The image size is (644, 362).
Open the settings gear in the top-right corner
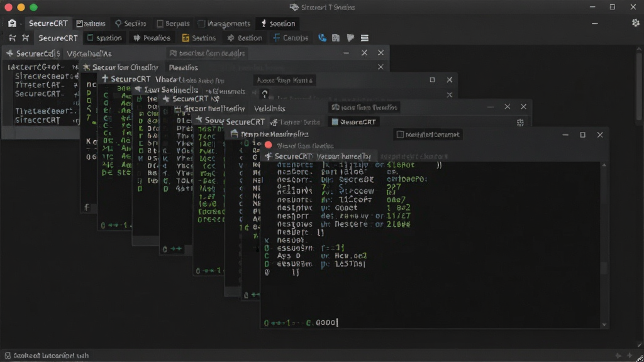click(x=635, y=23)
